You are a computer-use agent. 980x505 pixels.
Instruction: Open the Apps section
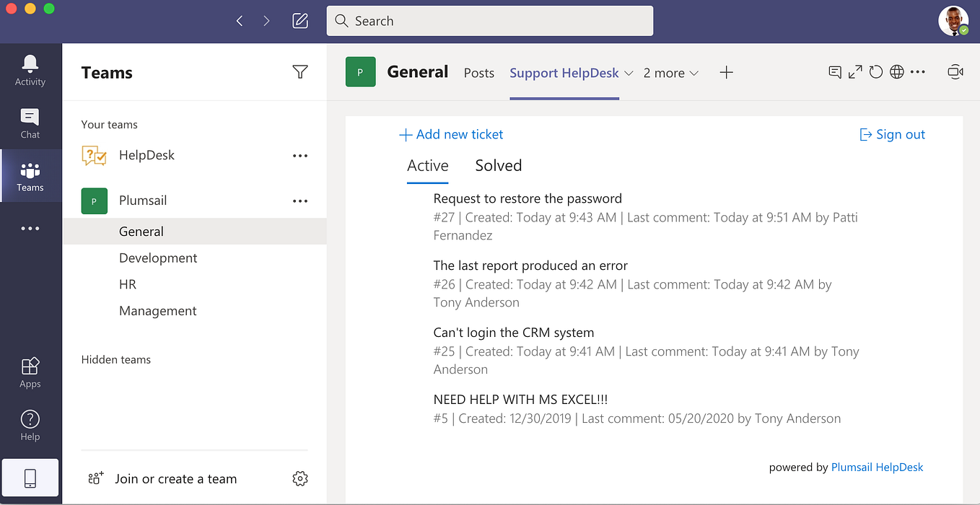[30, 371]
